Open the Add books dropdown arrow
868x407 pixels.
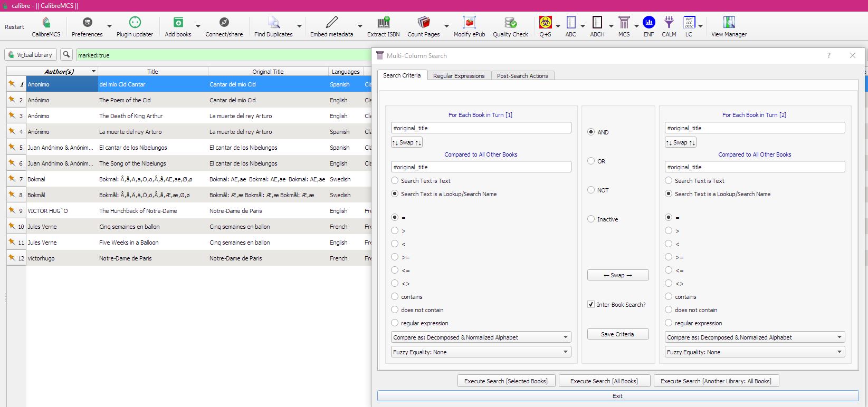click(x=198, y=26)
